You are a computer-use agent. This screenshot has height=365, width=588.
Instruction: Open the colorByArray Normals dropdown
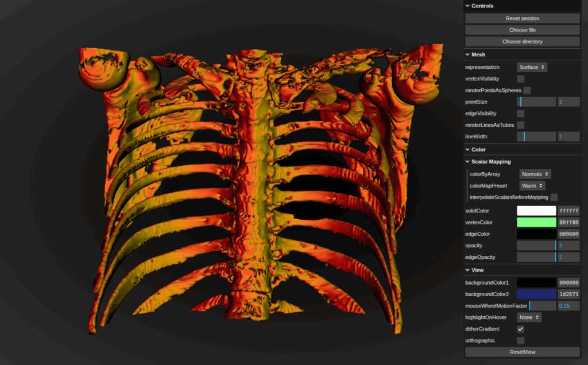pos(535,174)
